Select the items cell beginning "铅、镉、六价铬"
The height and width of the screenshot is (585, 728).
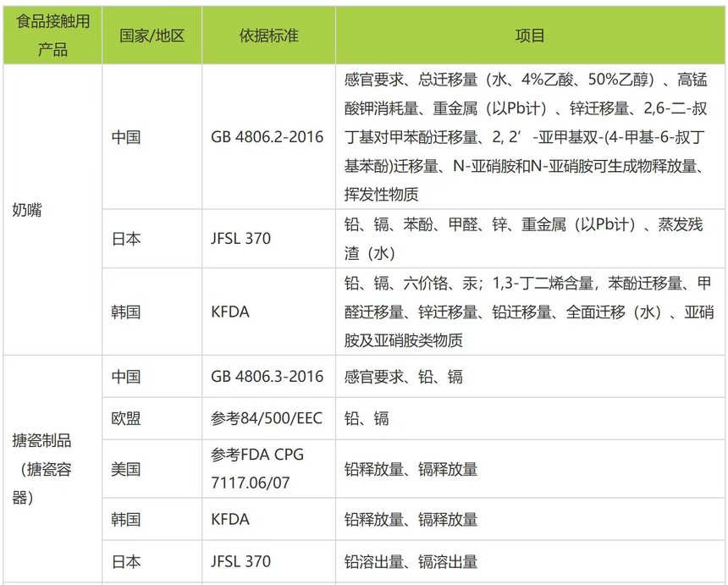pos(531,312)
